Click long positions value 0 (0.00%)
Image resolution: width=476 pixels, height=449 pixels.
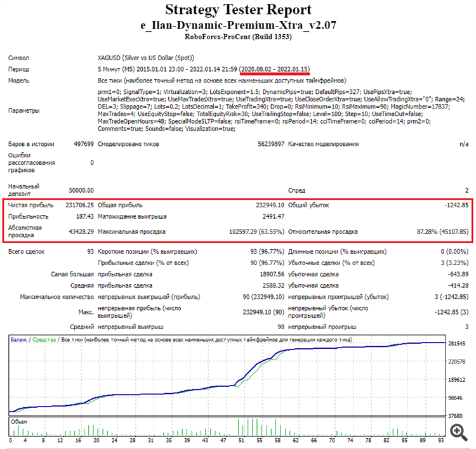click(x=455, y=252)
